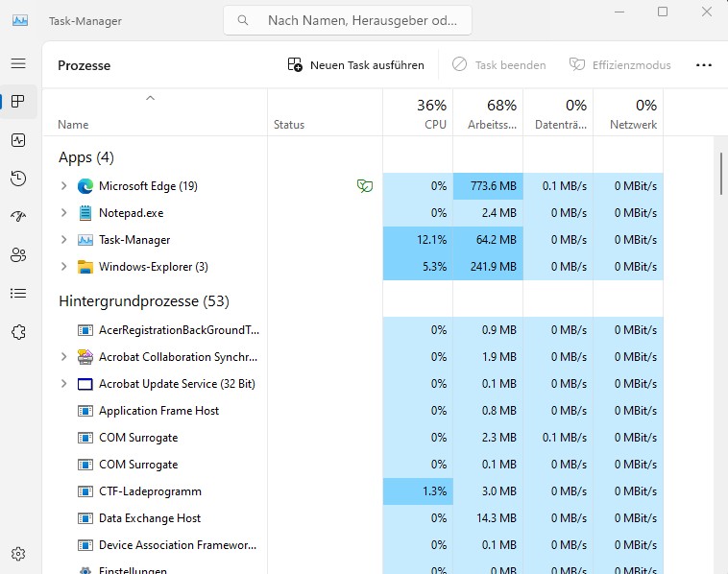Click the Task-Manager process row icon
This screenshot has height=574, width=728.
(85, 240)
